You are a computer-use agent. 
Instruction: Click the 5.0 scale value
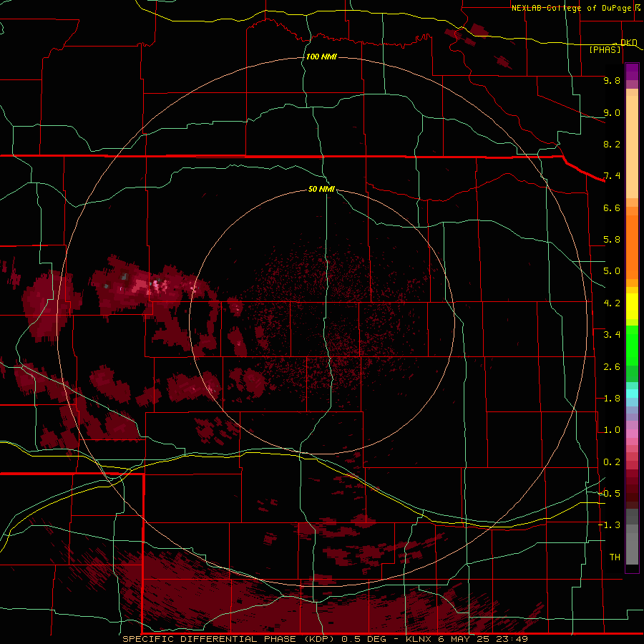point(612,271)
